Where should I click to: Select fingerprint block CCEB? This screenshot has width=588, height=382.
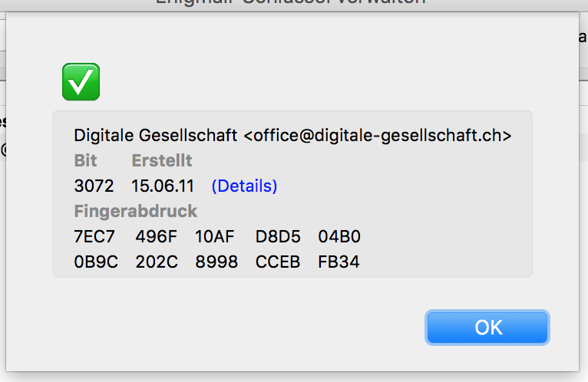[278, 262]
